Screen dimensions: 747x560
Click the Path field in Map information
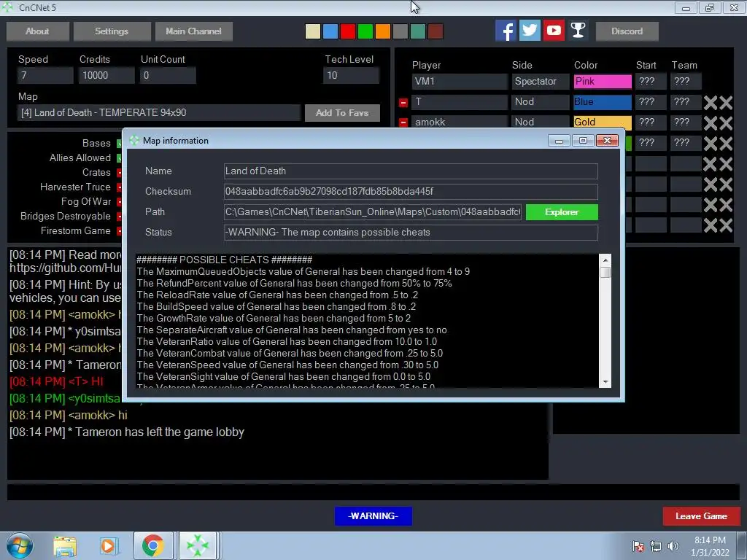coord(373,212)
